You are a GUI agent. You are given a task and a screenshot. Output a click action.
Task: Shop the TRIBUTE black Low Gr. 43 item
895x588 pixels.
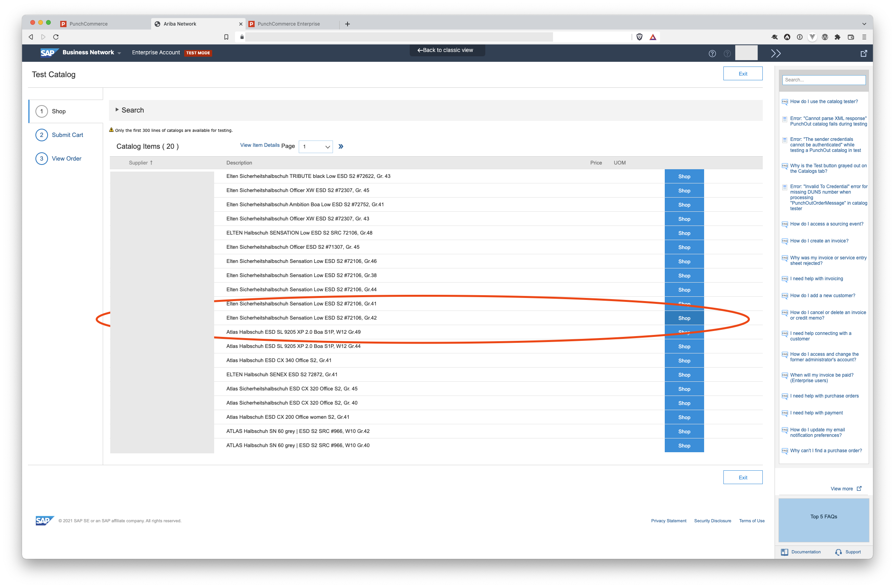coord(684,176)
